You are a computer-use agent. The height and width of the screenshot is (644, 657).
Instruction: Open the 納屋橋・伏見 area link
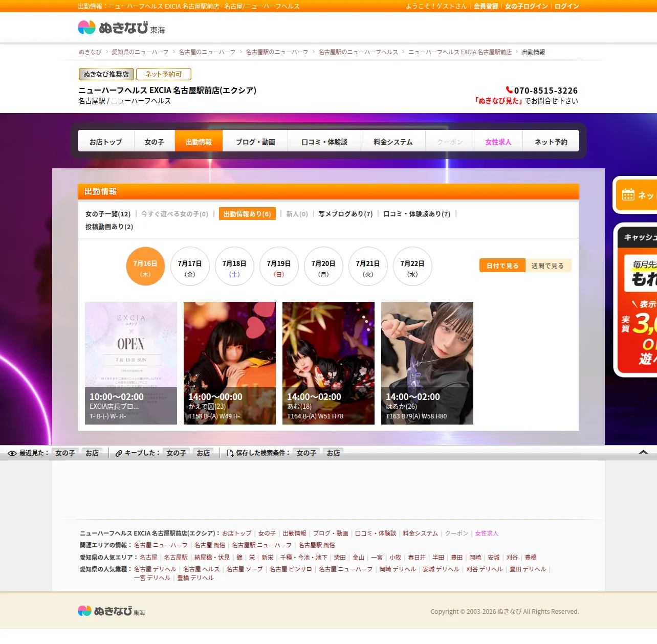point(212,558)
